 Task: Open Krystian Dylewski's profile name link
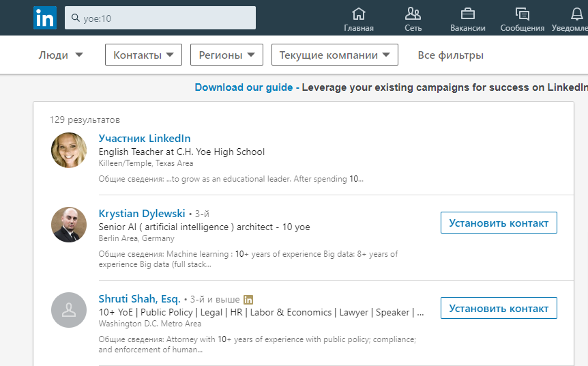[x=142, y=214]
